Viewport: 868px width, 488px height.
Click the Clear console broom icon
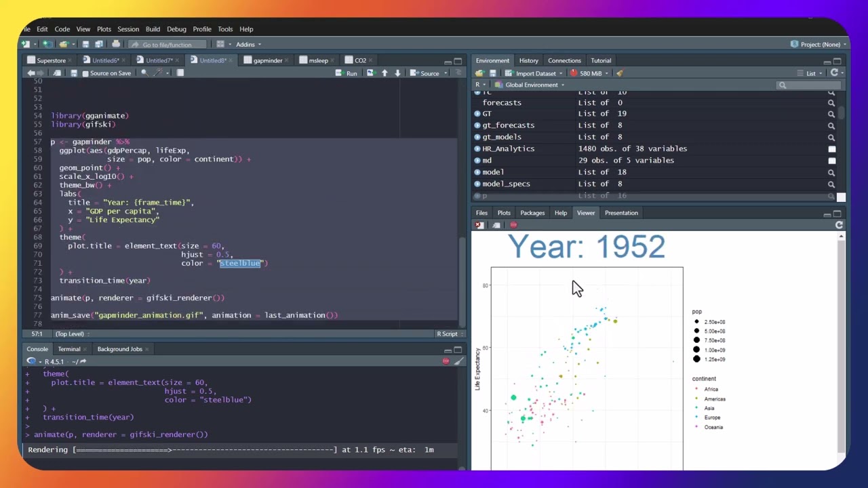(459, 361)
